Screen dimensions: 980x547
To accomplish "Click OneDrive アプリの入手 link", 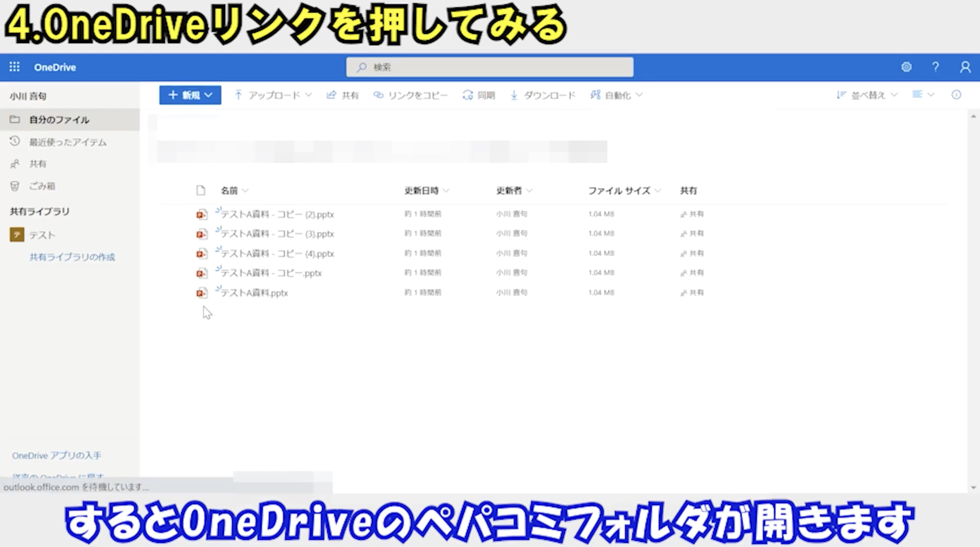I will (x=57, y=456).
